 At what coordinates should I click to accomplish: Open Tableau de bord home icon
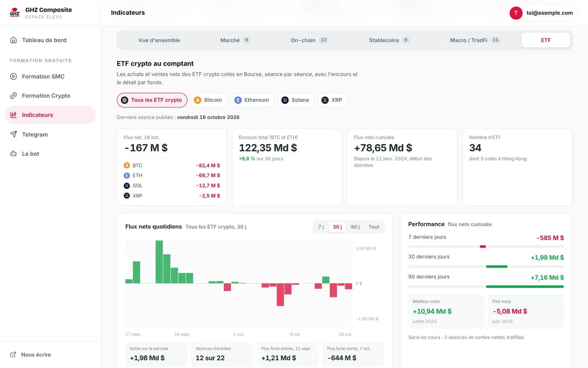tap(13, 40)
